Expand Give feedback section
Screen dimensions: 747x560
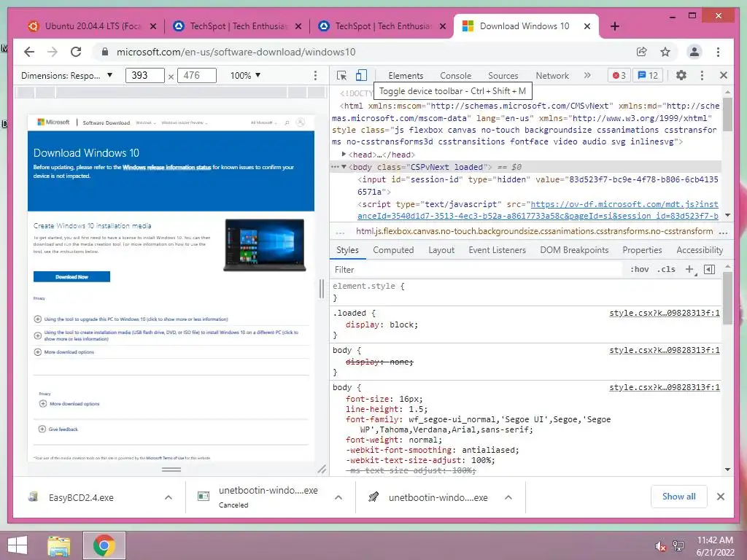point(42,429)
